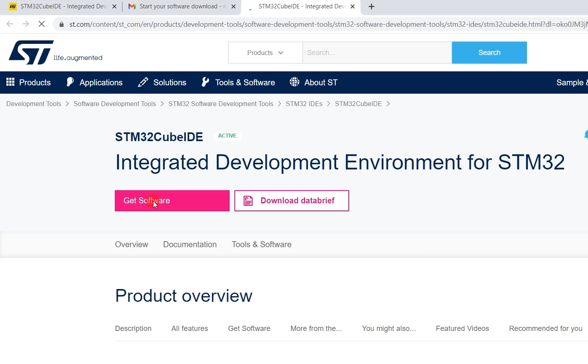This screenshot has width=588, height=364.
Task: Go to STM32 Software Development Tools breadcrumb
Action: (x=221, y=104)
